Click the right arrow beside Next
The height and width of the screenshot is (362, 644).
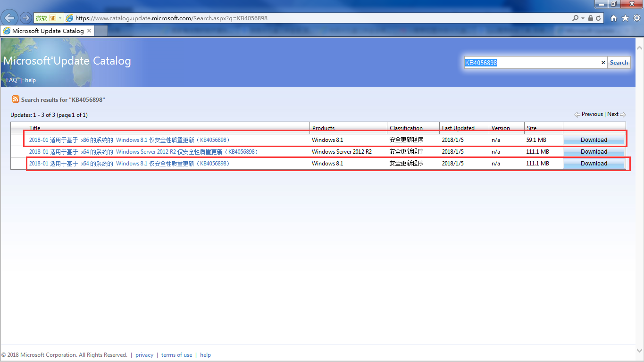623,115
